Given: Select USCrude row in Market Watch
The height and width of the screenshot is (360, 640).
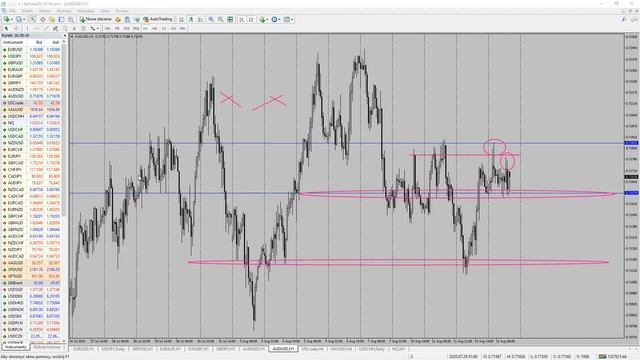Looking at the screenshot, I should [32, 103].
